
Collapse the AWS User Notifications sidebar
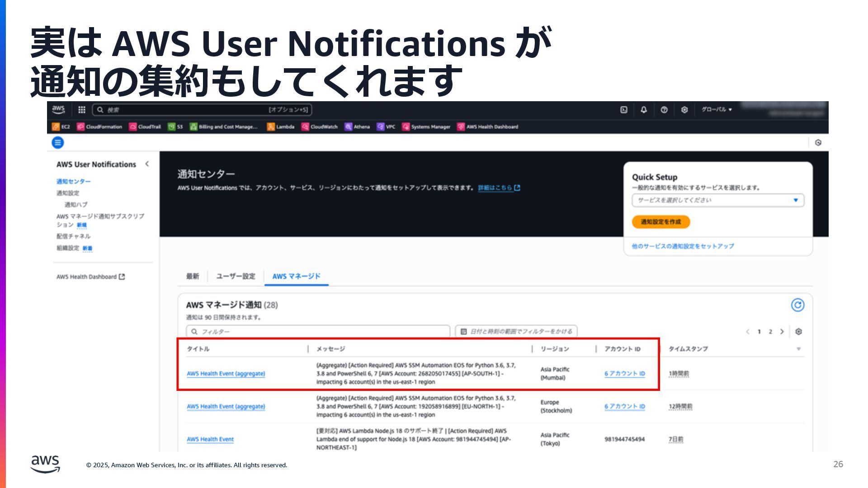pos(147,164)
